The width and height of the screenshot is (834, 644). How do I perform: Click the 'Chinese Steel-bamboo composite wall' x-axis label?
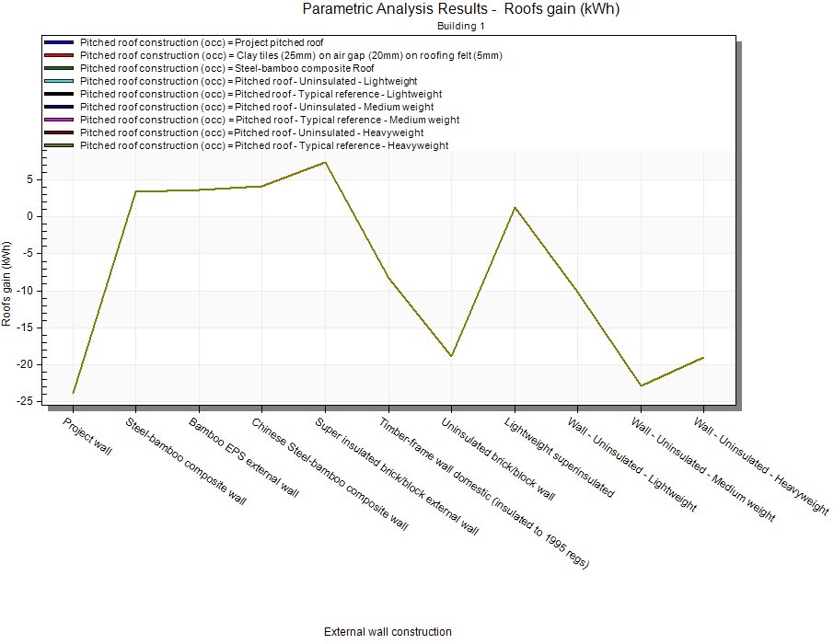(x=330, y=475)
